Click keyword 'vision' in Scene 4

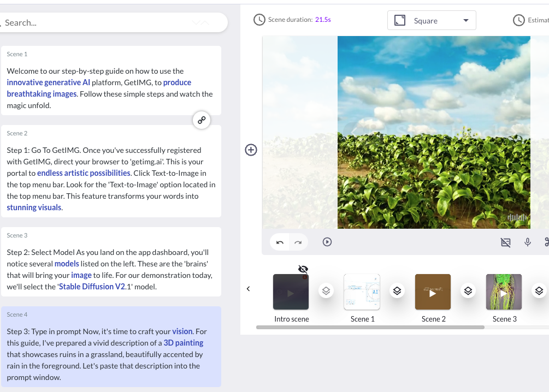(182, 331)
